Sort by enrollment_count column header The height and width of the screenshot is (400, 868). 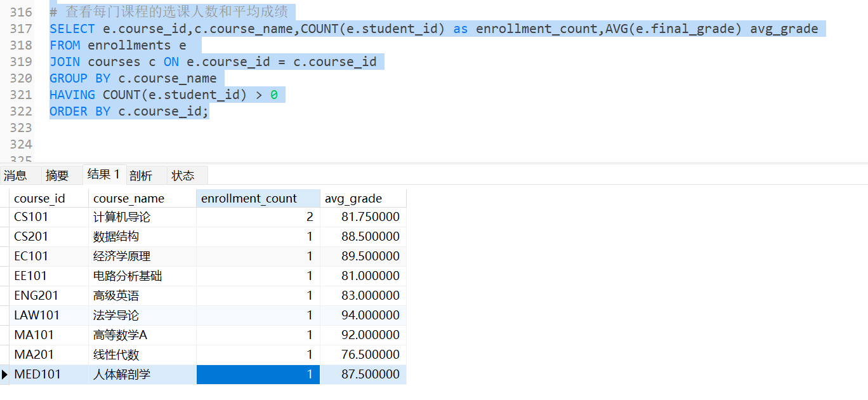click(258, 198)
